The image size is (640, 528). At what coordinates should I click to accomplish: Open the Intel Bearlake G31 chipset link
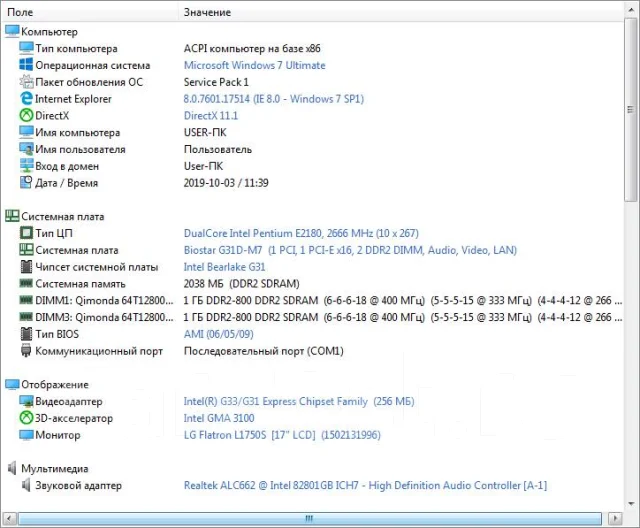click(x=224, y=267)
